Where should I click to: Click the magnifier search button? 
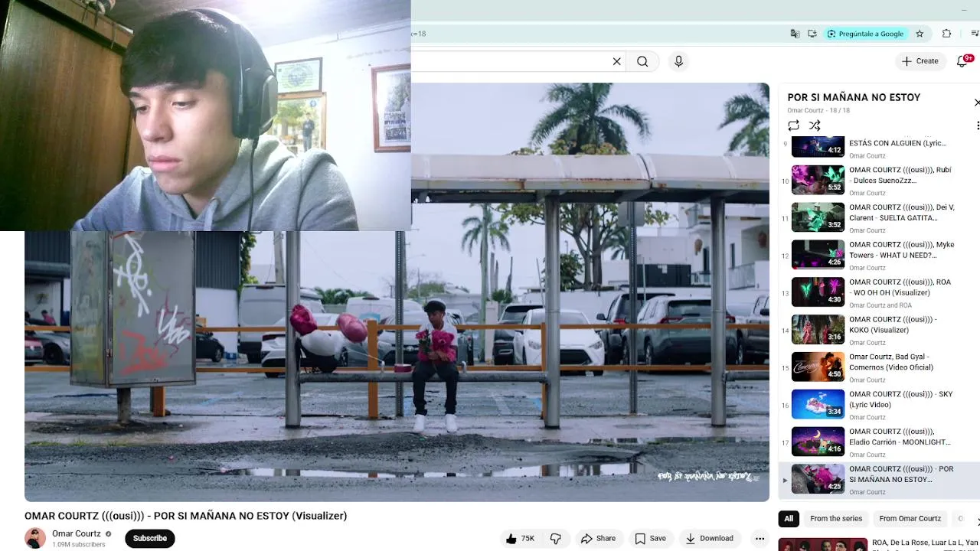(x=642, y=61)
